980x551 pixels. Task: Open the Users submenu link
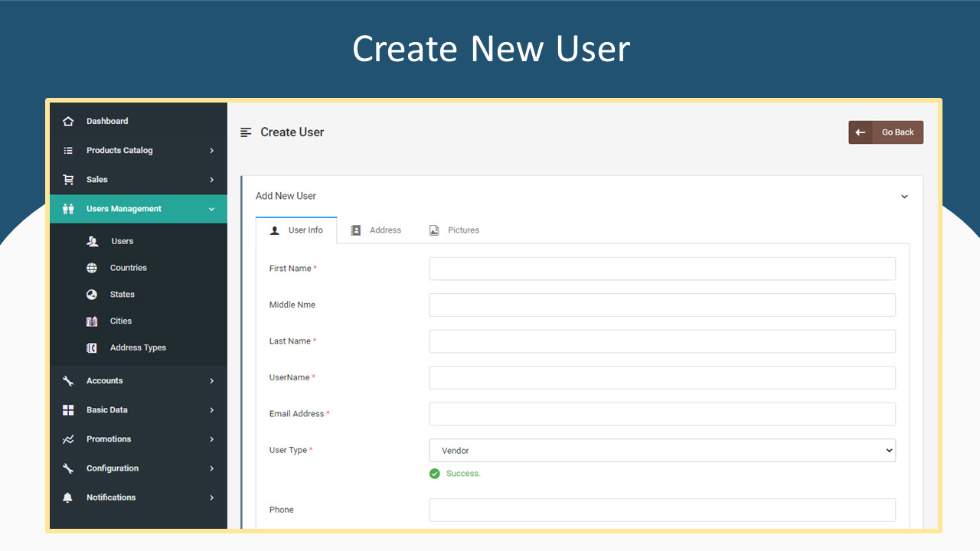point(139,241)
